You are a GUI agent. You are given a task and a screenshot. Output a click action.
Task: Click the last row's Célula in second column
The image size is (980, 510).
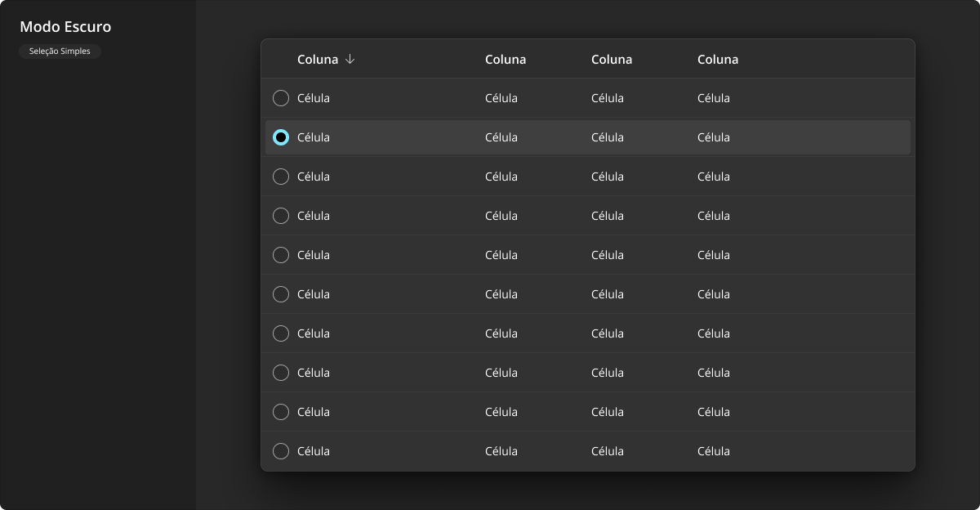(501, 451)
